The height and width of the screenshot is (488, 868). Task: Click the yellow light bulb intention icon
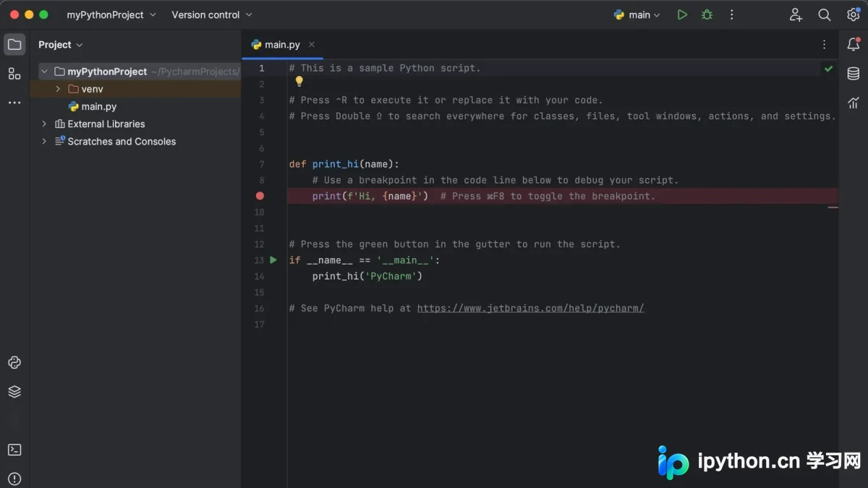[299, 82]
